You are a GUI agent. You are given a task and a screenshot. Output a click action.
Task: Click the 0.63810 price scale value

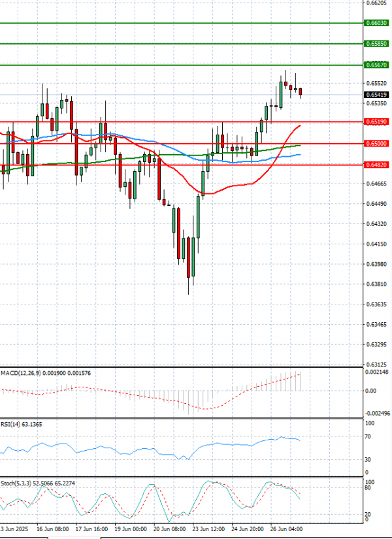376,284
